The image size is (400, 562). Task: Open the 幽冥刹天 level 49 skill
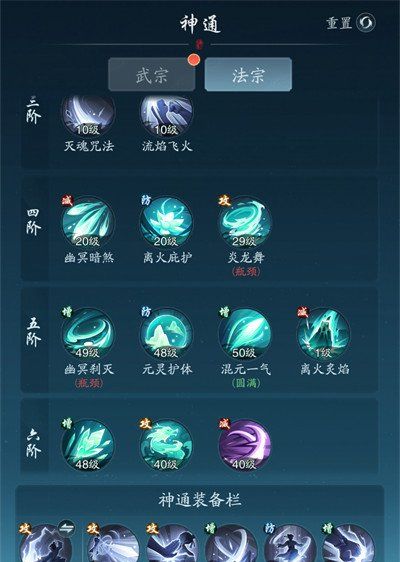point(88,334)
